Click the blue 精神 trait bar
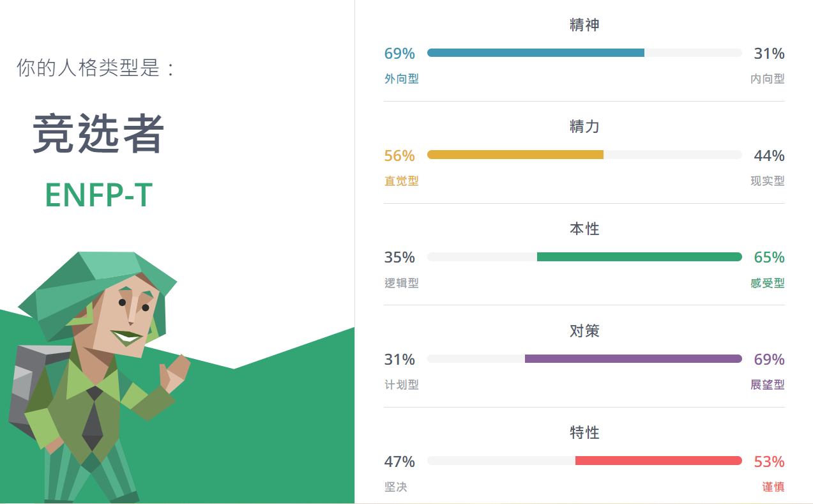Viewport: 813px width, 504px height. pyautogui.click(x=535, y=53)
